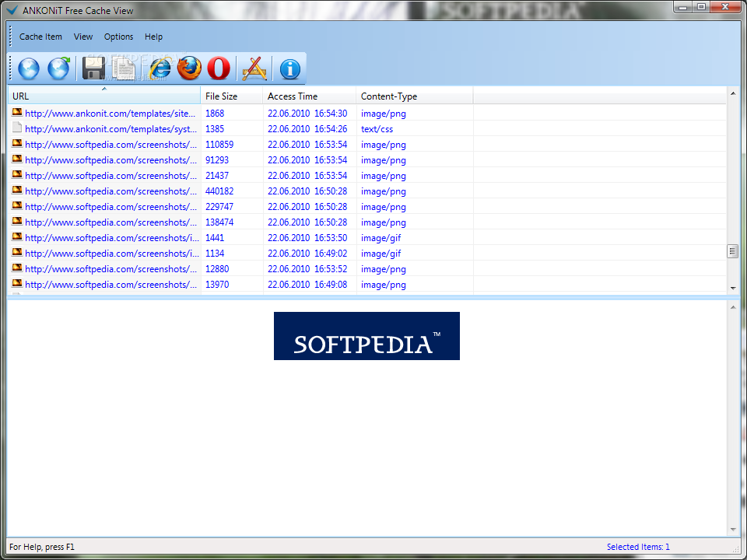Click the ANKONiT checkmark title bar icon
Image resolution: width=747 pixels, height=560 pixels.
point(12,10)
